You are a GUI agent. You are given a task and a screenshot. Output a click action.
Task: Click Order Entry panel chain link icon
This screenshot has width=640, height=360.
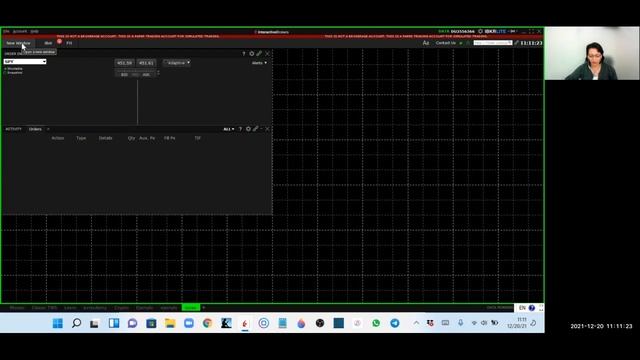[259, 53]
